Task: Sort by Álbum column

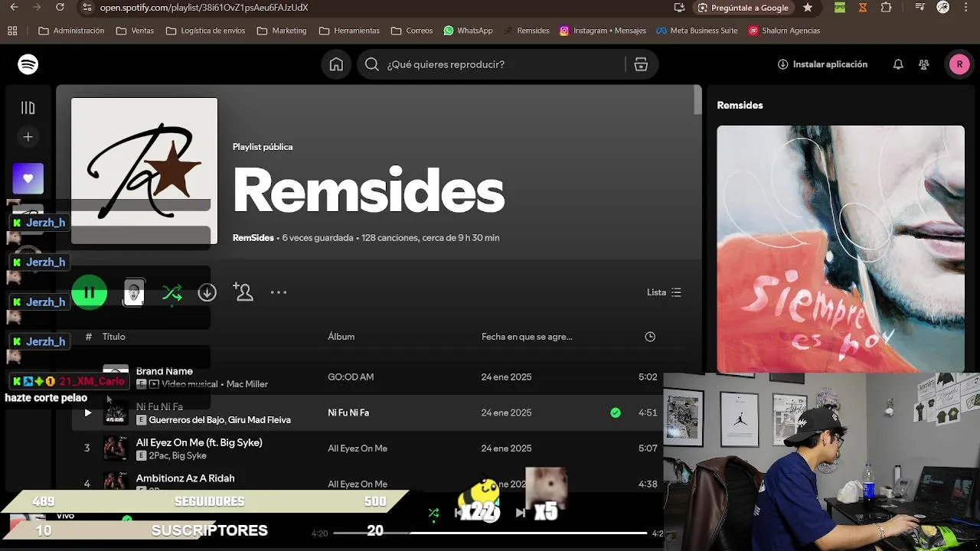Action: click(341, 337)
